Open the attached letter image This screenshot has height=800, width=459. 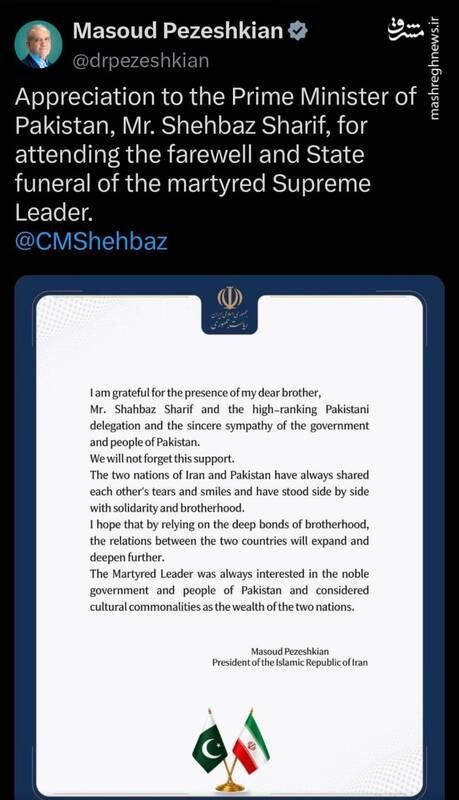point(230,537)
